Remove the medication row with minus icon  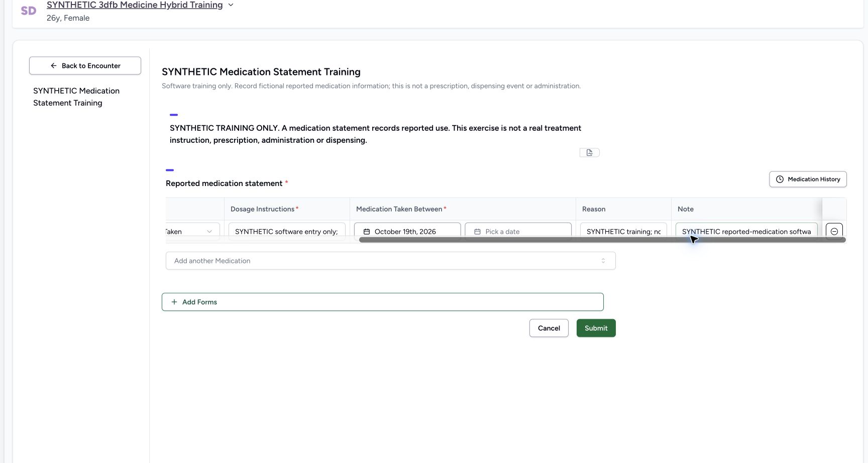pos(834,231)
